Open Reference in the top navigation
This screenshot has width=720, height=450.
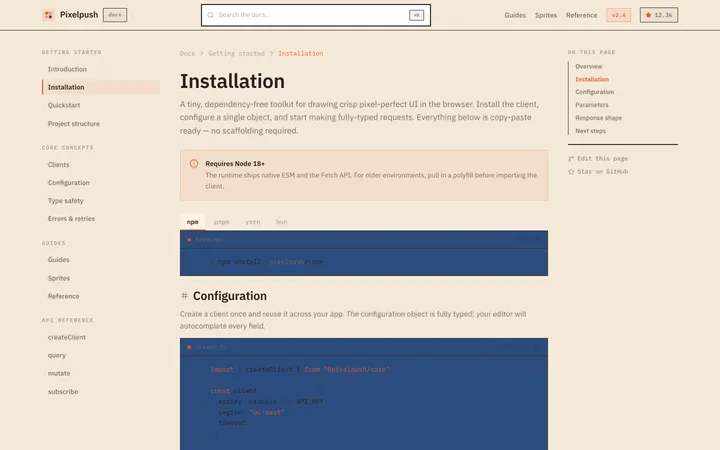tap(581, 15)
